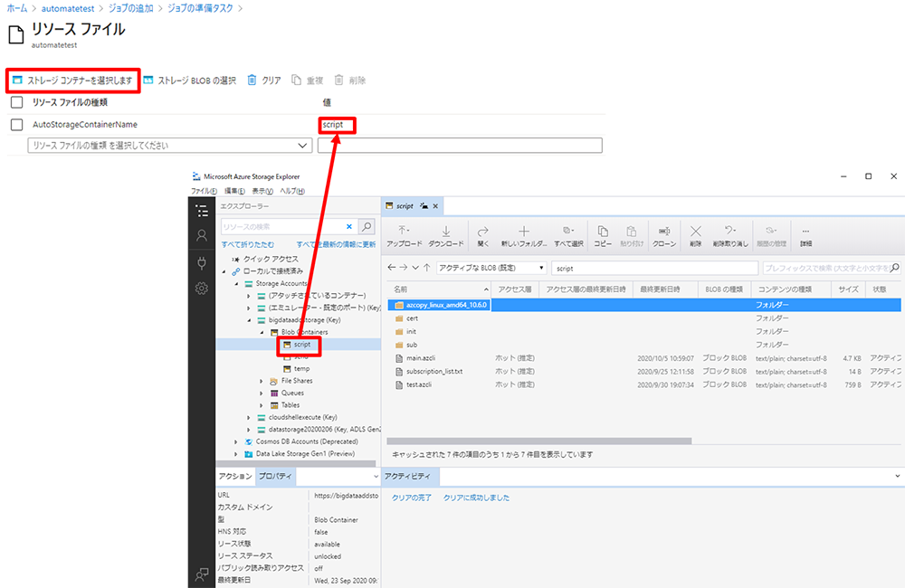Click the アップロード upload toolbar button
The height and width of the screenshot is (588, 905).
pyautogui.click(x=404, y=236)
